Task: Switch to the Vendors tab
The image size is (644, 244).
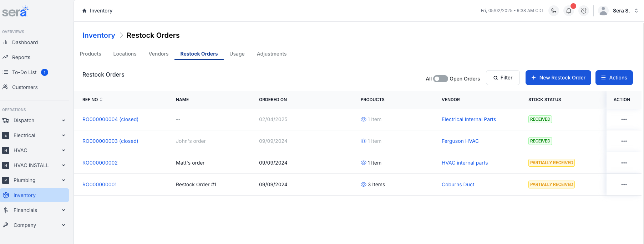Action: (158, 54)
